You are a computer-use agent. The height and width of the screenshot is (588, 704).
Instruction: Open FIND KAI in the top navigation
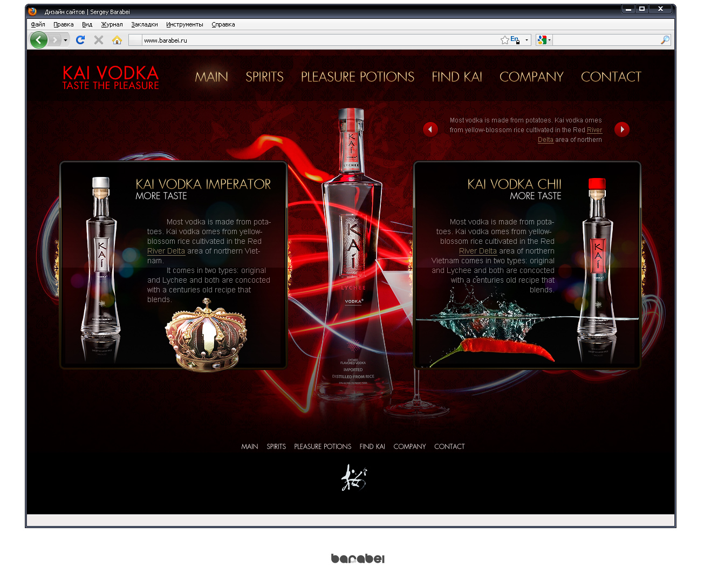click(457, 77)
